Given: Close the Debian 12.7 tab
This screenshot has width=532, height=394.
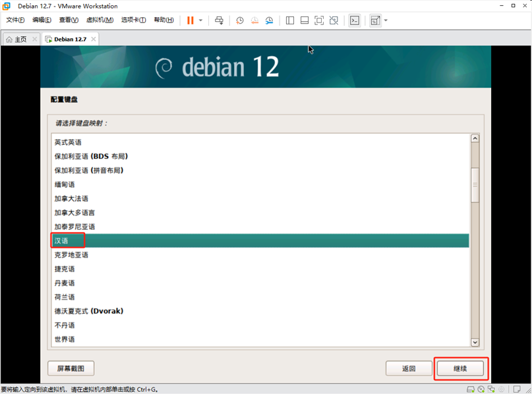Looking at the screenshot, I should (x=94, y=39).
